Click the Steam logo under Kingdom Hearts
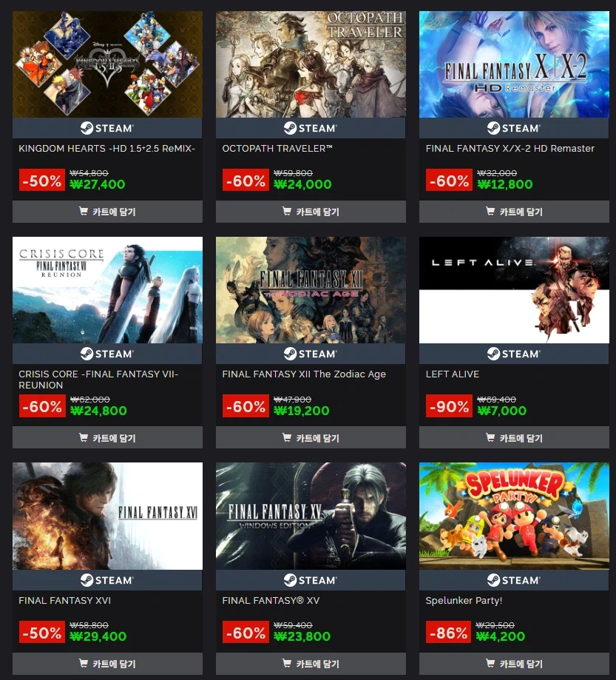Viewport: 616px width, 680px height. pyautogui.click(x=107, y=128)
